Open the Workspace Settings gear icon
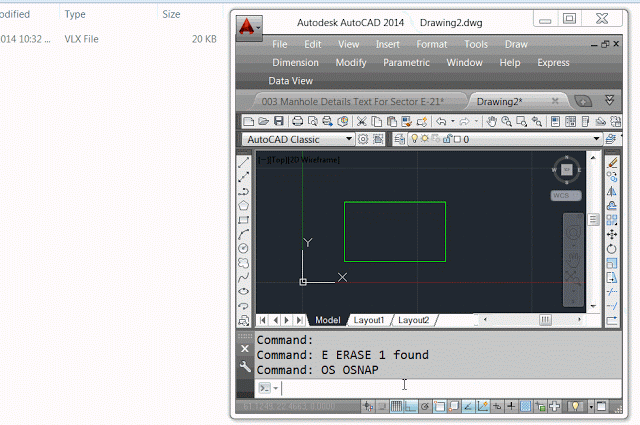The image size is (640, 425). (x=362, y=139)
